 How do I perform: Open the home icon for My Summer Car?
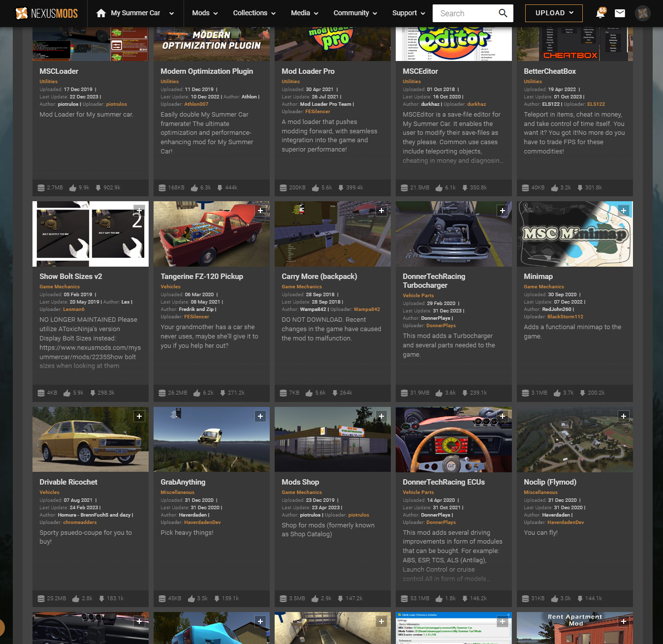pyautogui.click(x=101, y=13)
